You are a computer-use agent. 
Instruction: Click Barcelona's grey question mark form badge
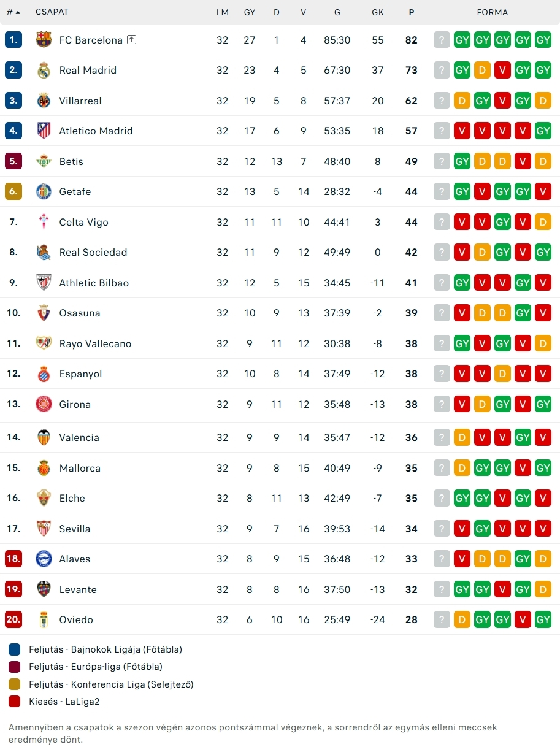pos(442,40)
